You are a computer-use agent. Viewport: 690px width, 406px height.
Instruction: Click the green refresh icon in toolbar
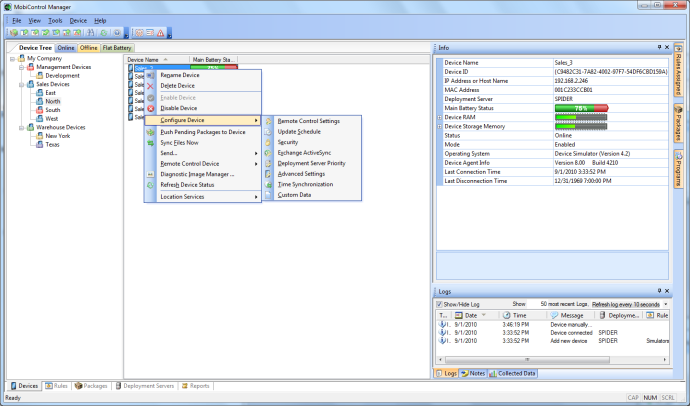click(x=104, y=33)
